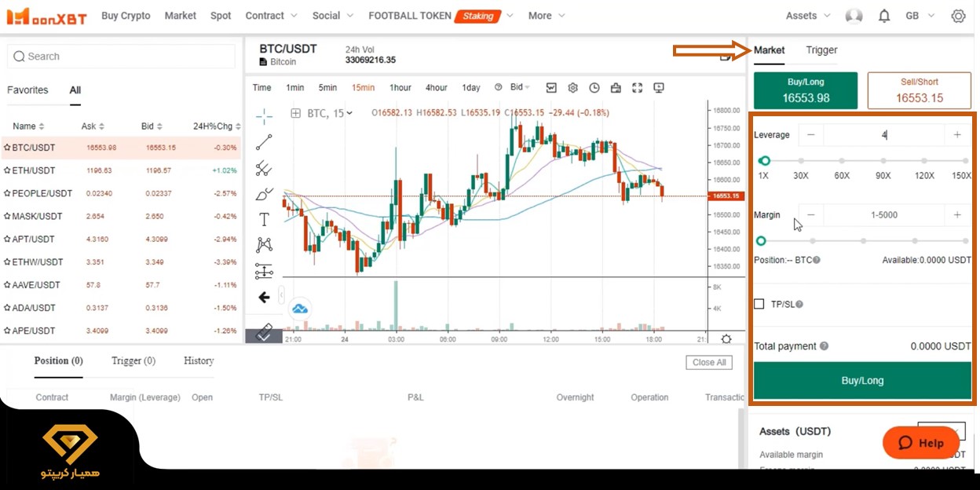This screenshot has height=490, width=980.
Task: Enter fullscreen chart mode
Action: pyautogui.click(x=638, y=87)
